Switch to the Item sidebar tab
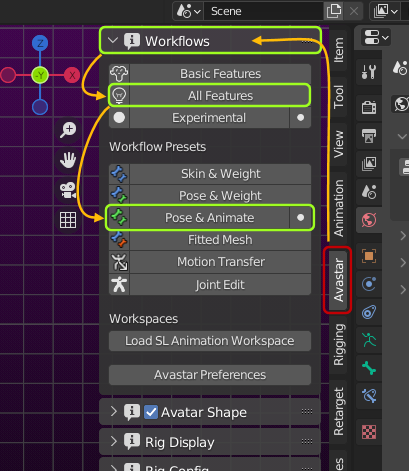409x471 pixels. click(338, 50)
